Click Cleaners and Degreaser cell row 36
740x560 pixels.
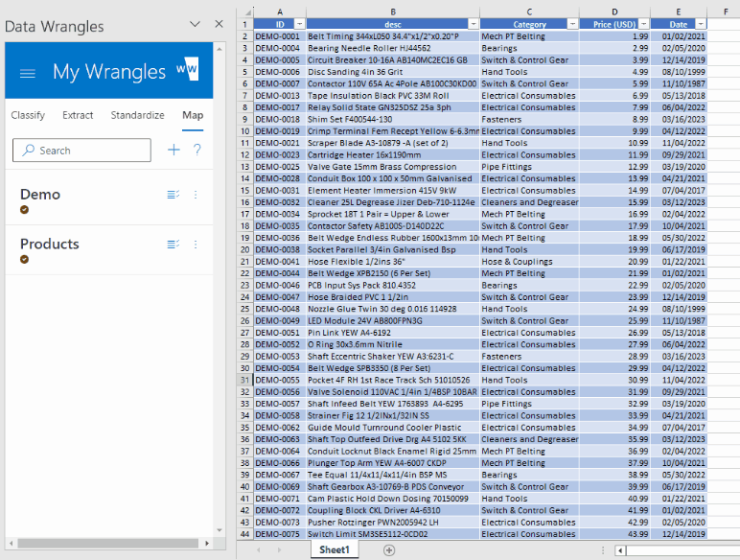point(529,439)
